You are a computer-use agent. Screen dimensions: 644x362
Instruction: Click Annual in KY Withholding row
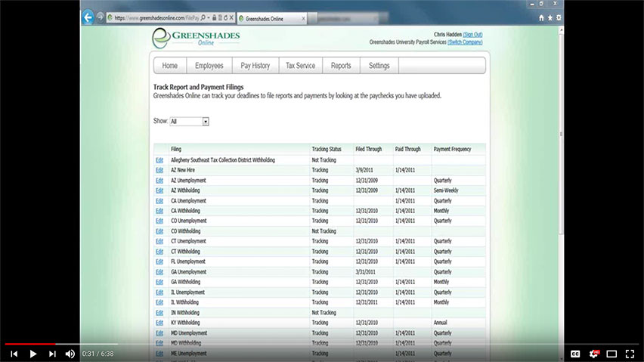tap(440, 323)
